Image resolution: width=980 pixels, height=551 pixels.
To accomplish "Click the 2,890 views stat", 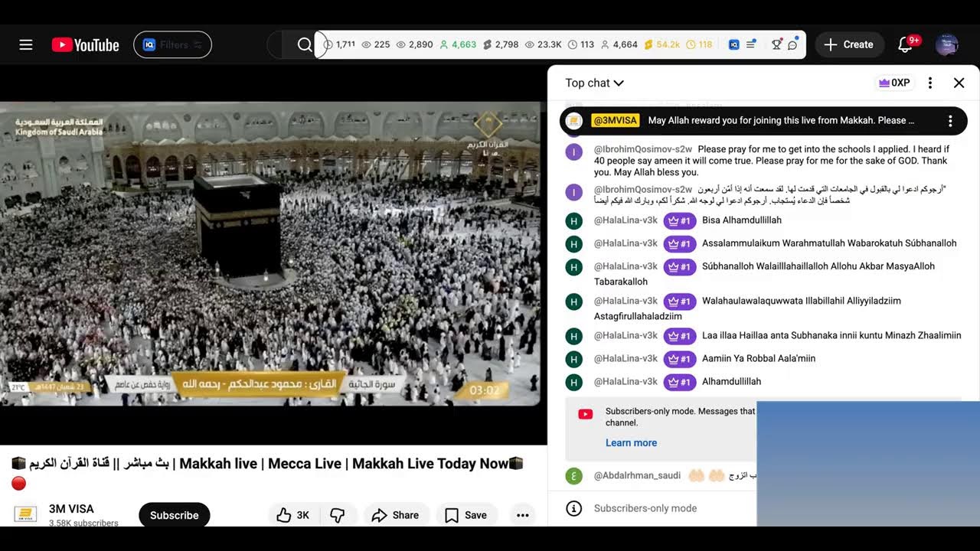I will [414, 45].
